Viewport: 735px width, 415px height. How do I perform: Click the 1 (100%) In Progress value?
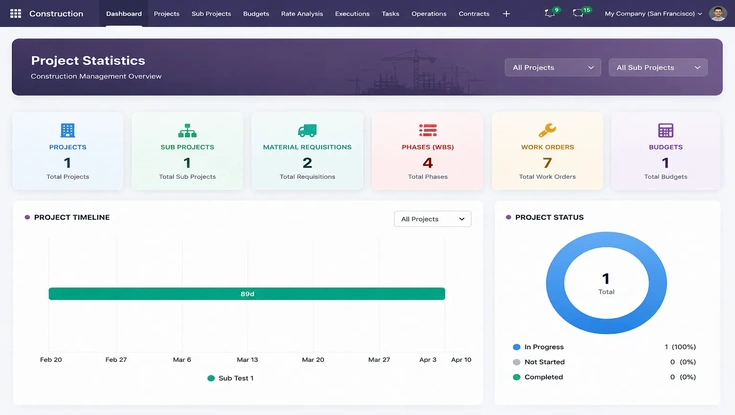(680, 347)
